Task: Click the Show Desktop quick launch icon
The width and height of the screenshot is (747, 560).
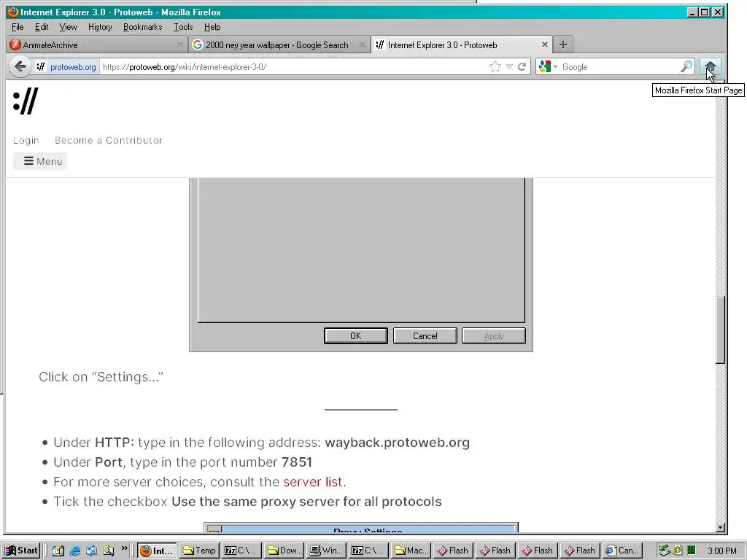Action: pyautogui.click(x=58, y=551)
